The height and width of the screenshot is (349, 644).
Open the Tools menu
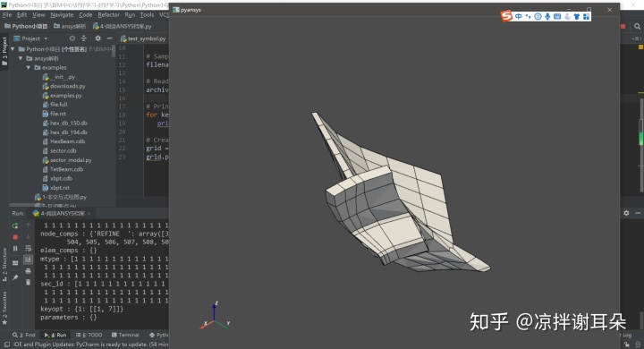tap(147, 15)
